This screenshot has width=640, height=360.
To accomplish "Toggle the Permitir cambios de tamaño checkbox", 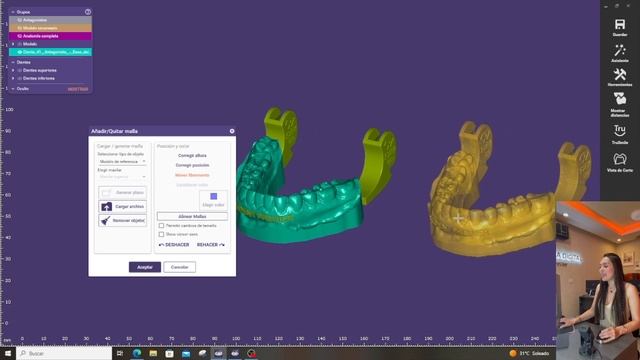I will (161, 225).
